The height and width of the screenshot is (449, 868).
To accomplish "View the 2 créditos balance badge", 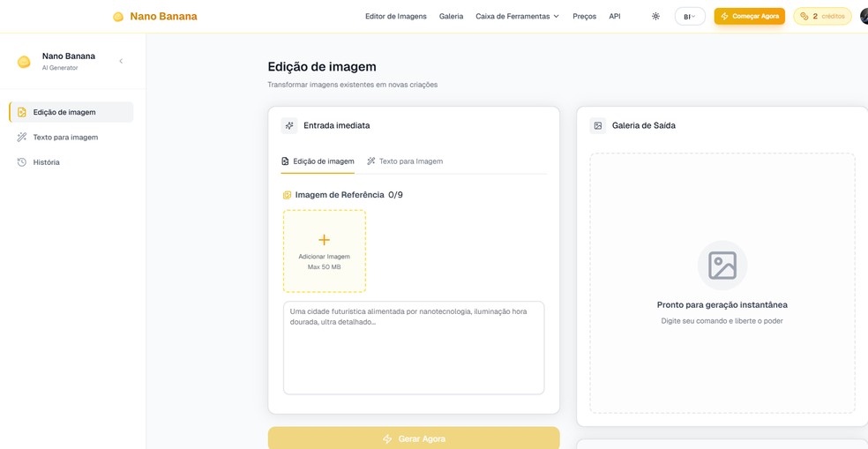I will click(x=822, y=16).
